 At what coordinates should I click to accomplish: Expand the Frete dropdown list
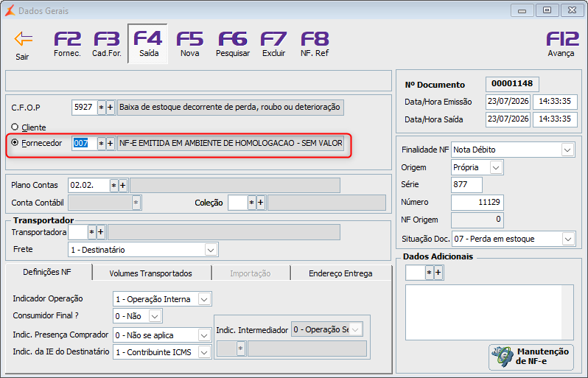(211, 250)
